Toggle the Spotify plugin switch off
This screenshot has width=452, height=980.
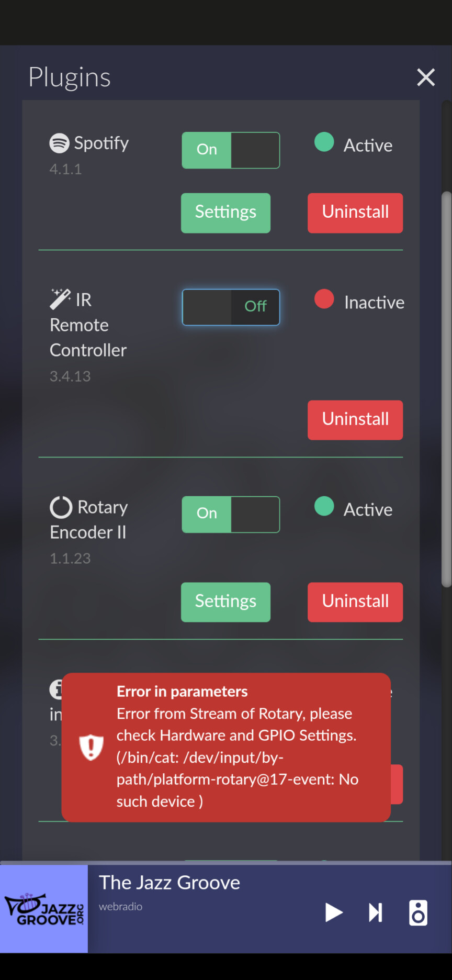231,150
